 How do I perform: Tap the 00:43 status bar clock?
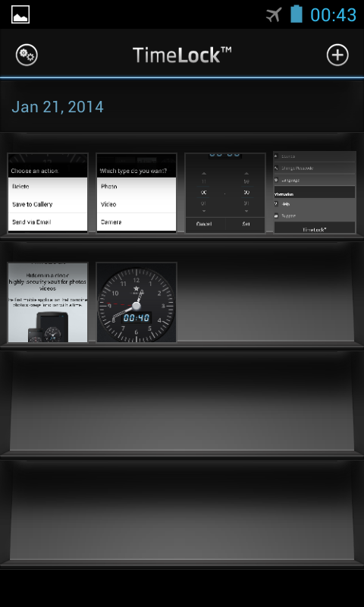pos(333,15)
